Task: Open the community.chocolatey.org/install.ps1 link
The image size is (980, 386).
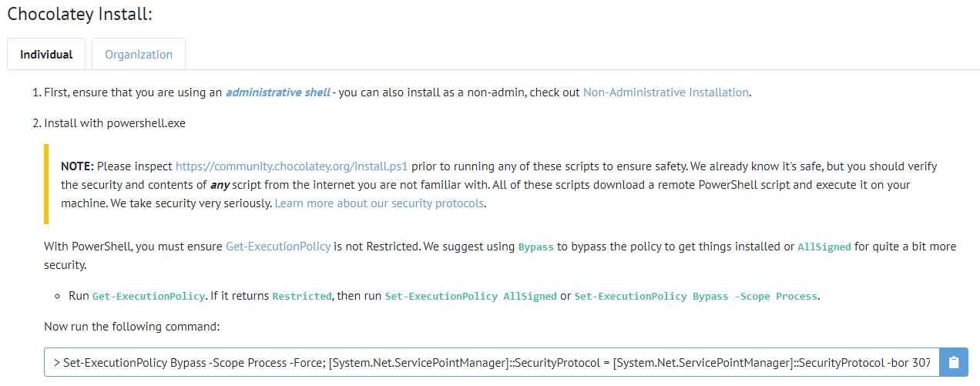Action: (x=292, y=166)
